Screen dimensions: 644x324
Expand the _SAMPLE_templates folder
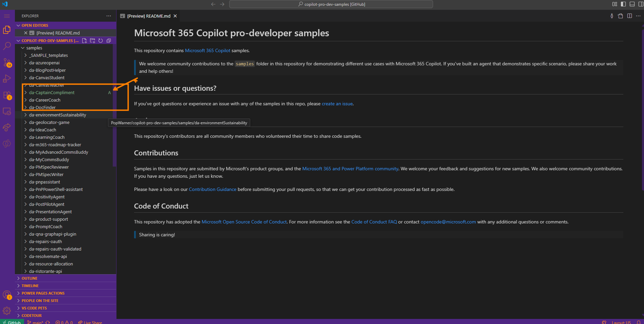(x=64, y=56)
